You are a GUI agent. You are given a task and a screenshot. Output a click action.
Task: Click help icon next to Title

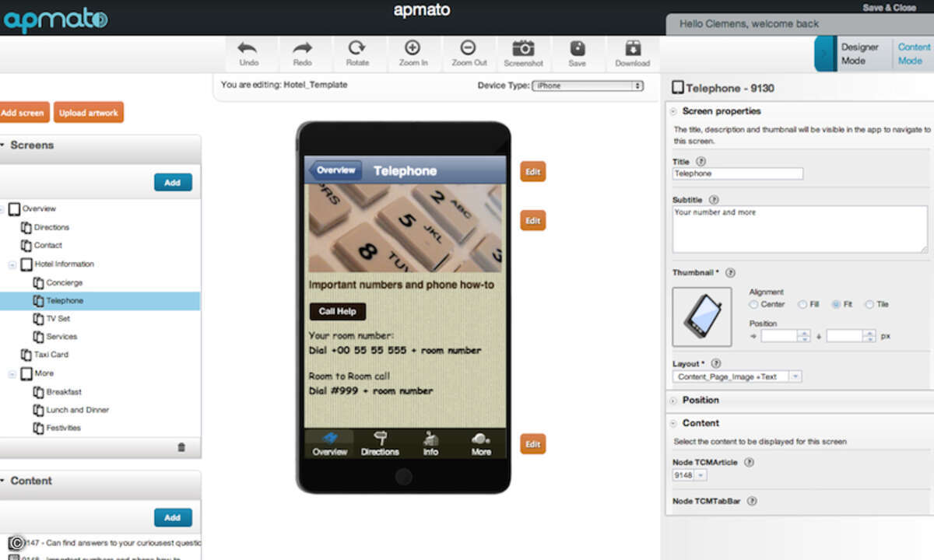(700, 162)
